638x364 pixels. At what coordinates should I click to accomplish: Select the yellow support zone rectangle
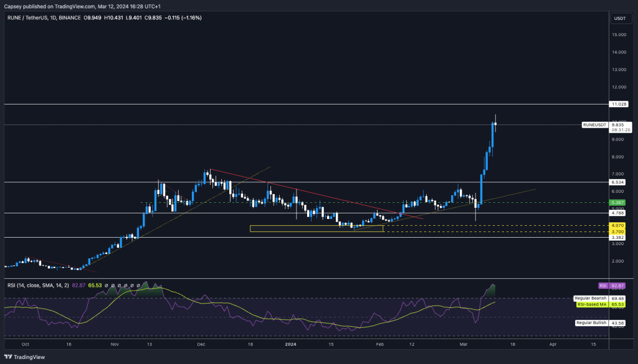(316, 228)
